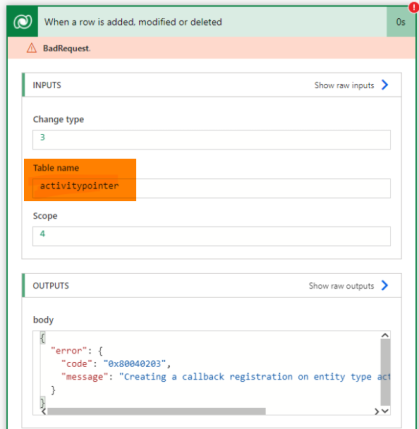This screenshot has width=419, height=429.
Task: Select the Change type field
Action: coord(211,140)
